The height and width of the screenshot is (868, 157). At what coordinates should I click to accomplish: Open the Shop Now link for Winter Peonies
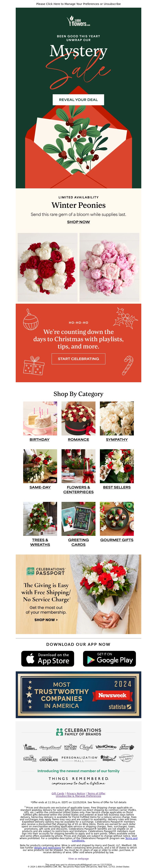click(78, 222)
